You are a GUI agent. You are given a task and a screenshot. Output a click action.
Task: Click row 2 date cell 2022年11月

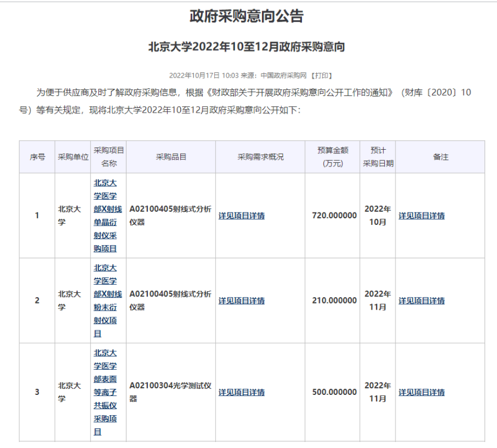tap(378, 300)
